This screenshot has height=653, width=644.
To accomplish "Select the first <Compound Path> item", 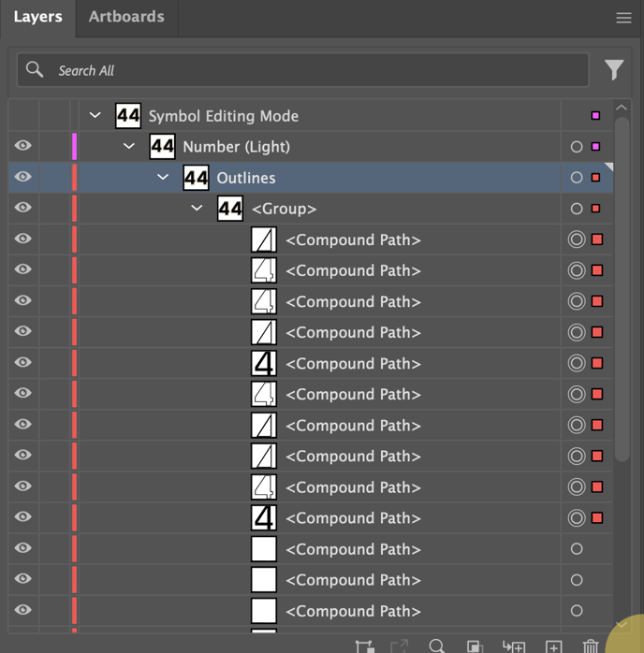I will click(x=353, y=239).
